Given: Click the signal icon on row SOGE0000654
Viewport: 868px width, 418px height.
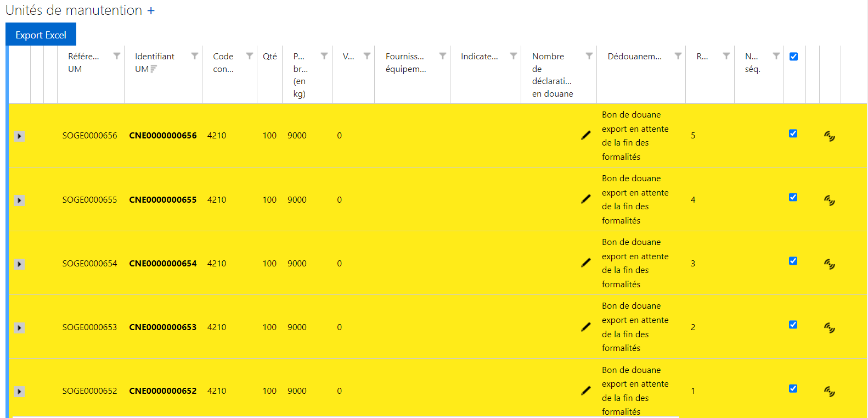Looking at the screenshot, I should coord(830,264).
